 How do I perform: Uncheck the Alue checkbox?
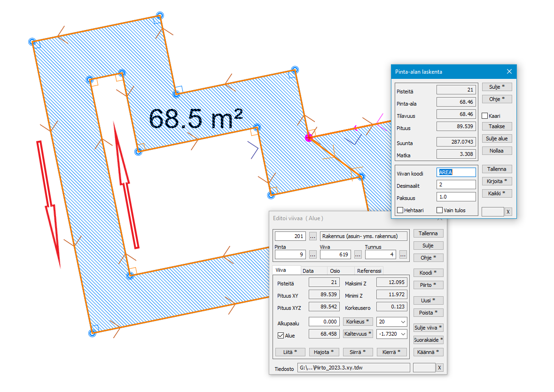coord(281,336)
